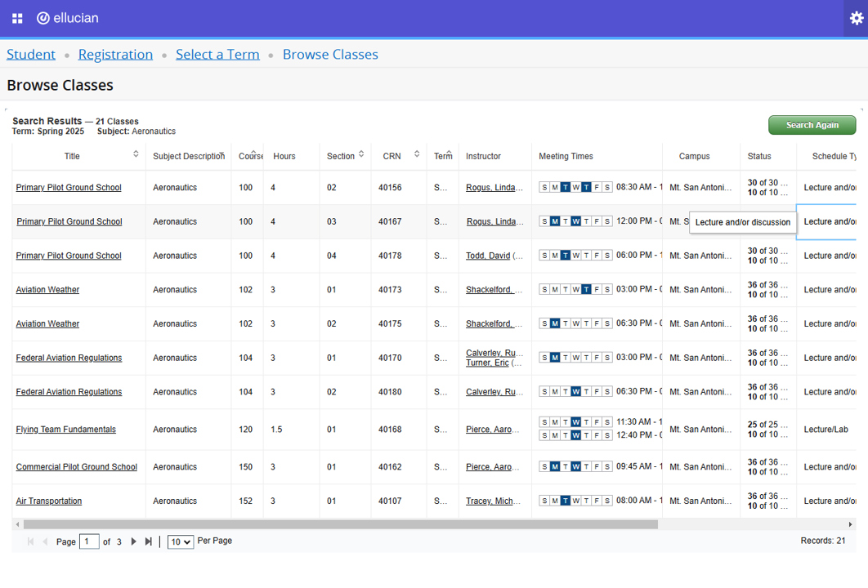Open Air Transportation course link
This screenshot has width=868, height=588.
pos(49,501)
